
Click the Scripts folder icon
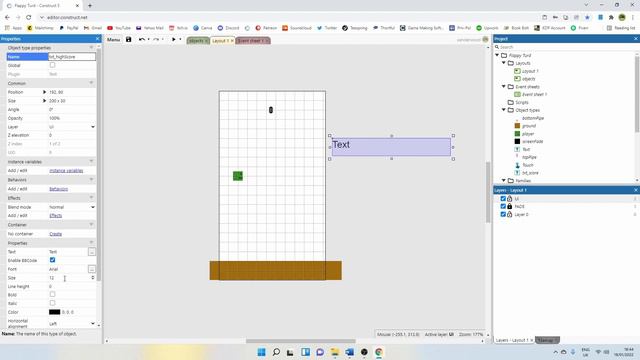(x=511, y=102)
